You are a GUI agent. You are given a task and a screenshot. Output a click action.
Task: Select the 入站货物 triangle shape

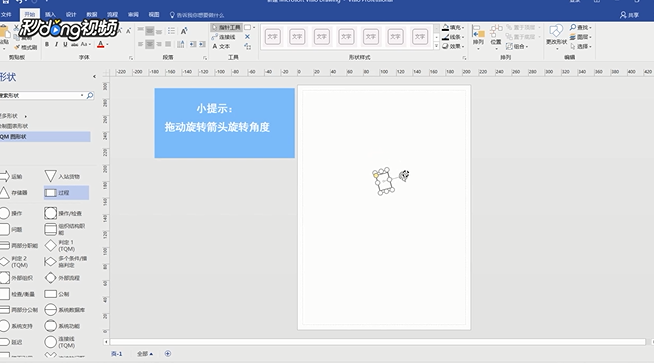click(62, 176)
